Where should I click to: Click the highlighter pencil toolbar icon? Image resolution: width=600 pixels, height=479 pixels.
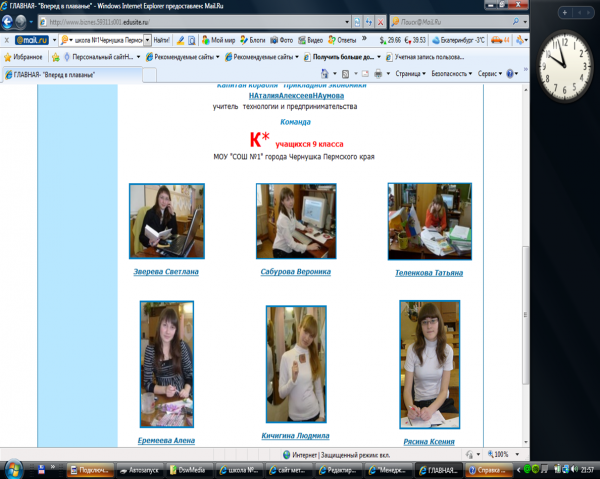tap(181, 40)
